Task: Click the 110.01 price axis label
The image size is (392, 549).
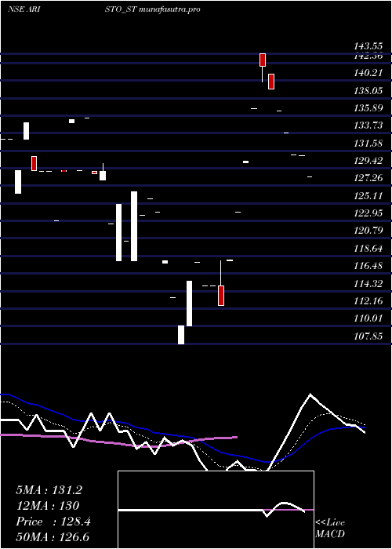Action: tap(368, 318)
